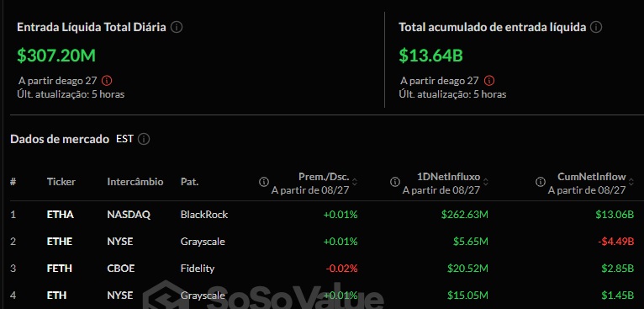Click Fidelity sponsor name
The height and width of the screenshot is (309, 644).
pyautogui.click(x=198, y=269)
